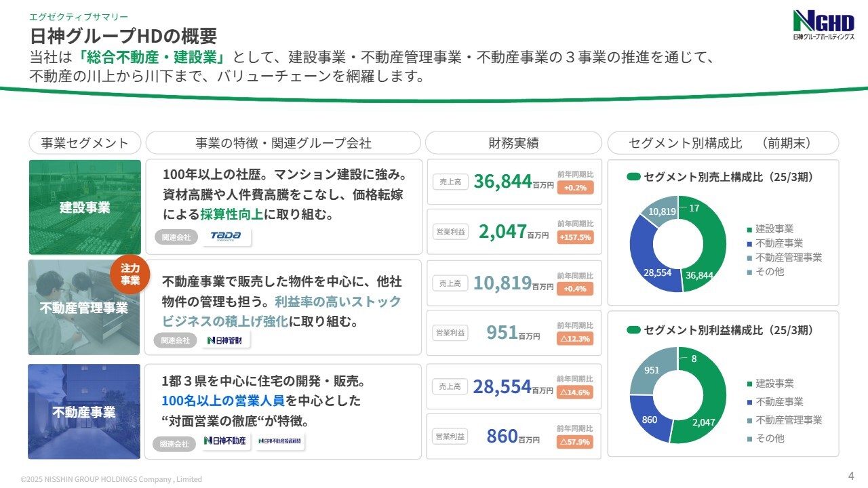Image resolution: width=868 pixels, height=488 pixels.
Task: Open the 建設事業 segment image
Action: tap(85, 207)
